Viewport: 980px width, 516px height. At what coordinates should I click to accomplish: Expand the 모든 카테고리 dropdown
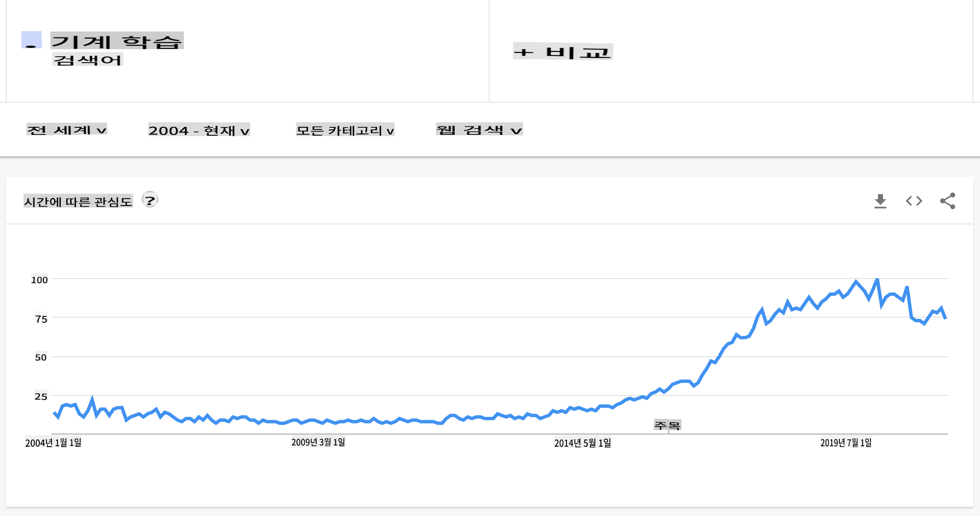tap(345, 130)
